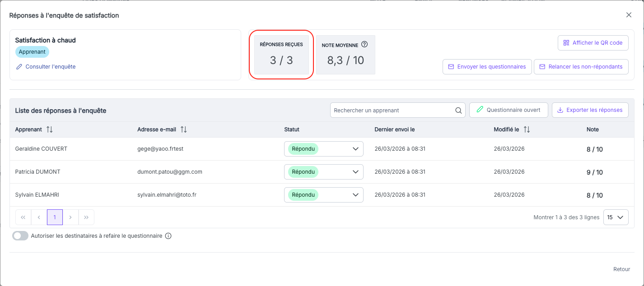Select page 1 in pagination
This screenshot has height=286, width=644.
point(55,217)
